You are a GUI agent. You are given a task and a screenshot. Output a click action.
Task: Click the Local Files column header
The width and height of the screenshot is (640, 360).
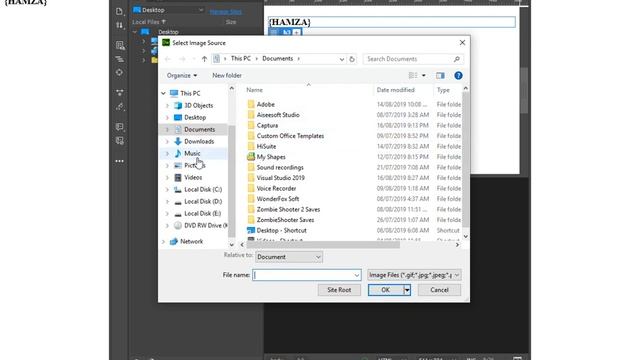click(x=149, y=22)
